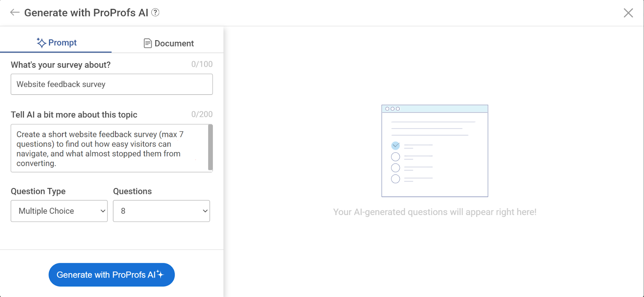
Task: Click the 'Generate with ProProfs AI' dialog title
Action: 86,13
